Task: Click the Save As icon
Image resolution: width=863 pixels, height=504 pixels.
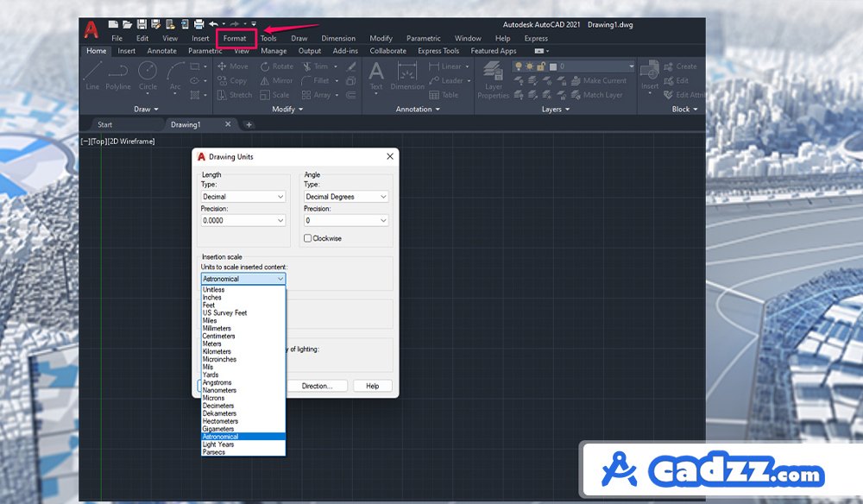Action: click(155, 24)
